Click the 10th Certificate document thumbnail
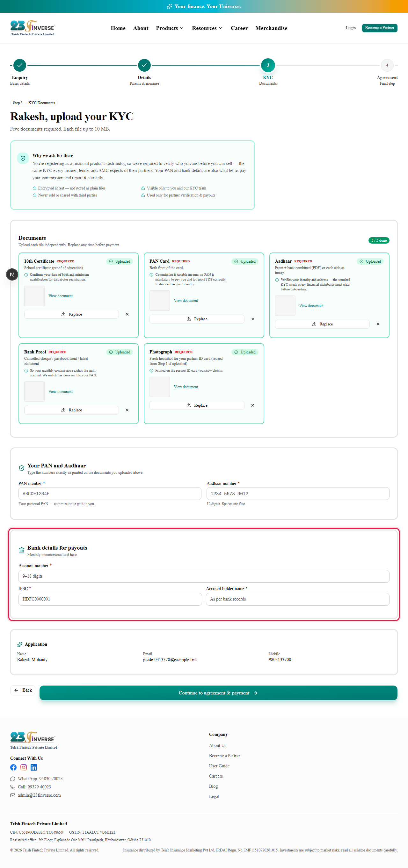This screenshot has height=868, width=408. point(34,296)
